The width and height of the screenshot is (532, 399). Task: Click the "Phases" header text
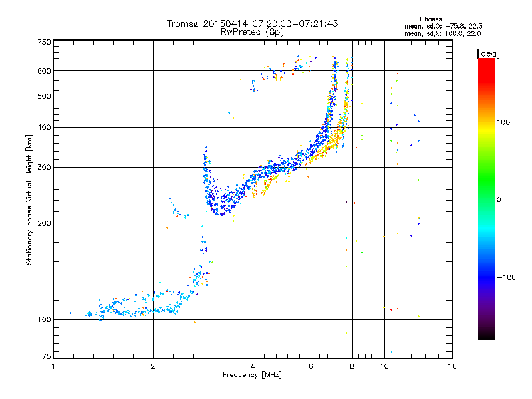tap(430, 19)
